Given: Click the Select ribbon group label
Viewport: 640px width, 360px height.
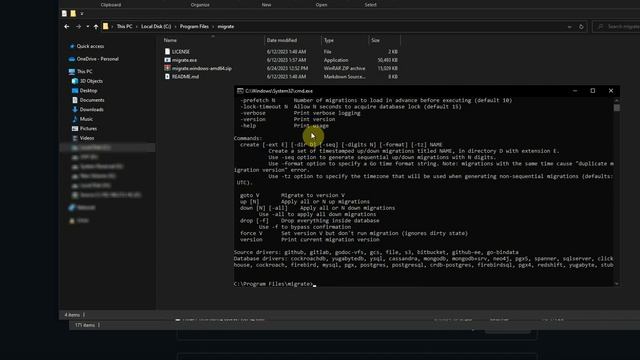Looking at the screenshot, I should point(371,5).
